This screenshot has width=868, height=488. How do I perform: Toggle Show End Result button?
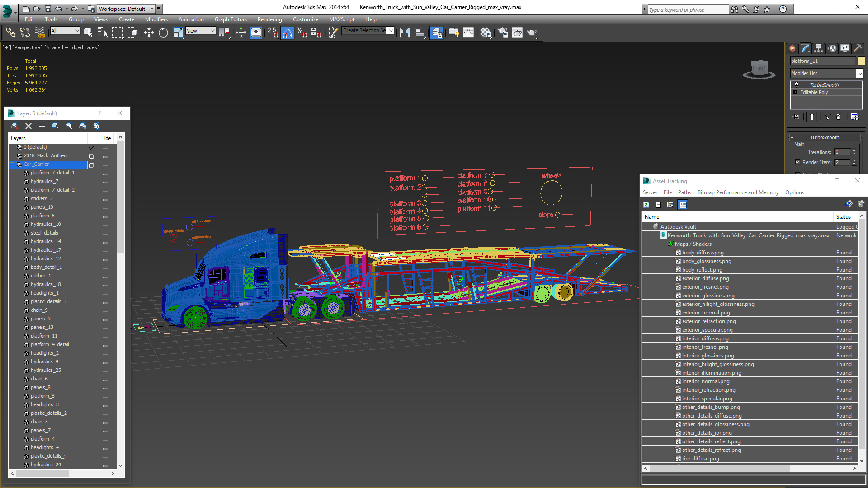pos(812,117)
